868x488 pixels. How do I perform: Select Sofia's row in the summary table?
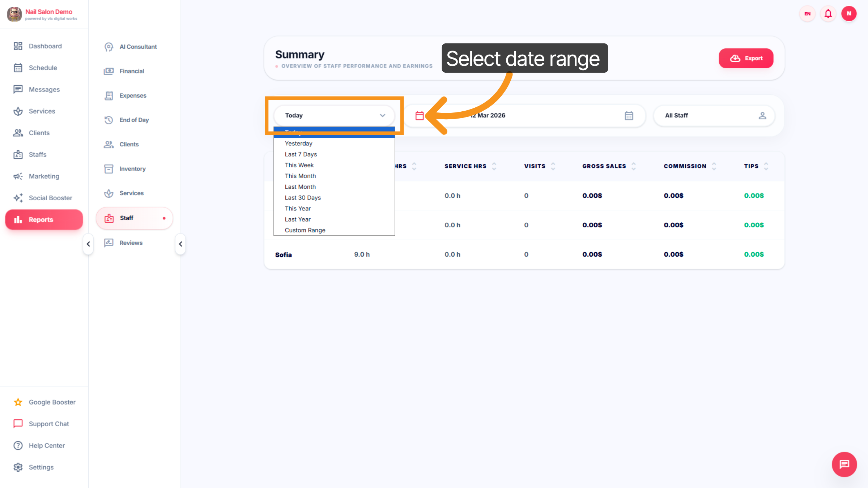(x=284, y=254)
